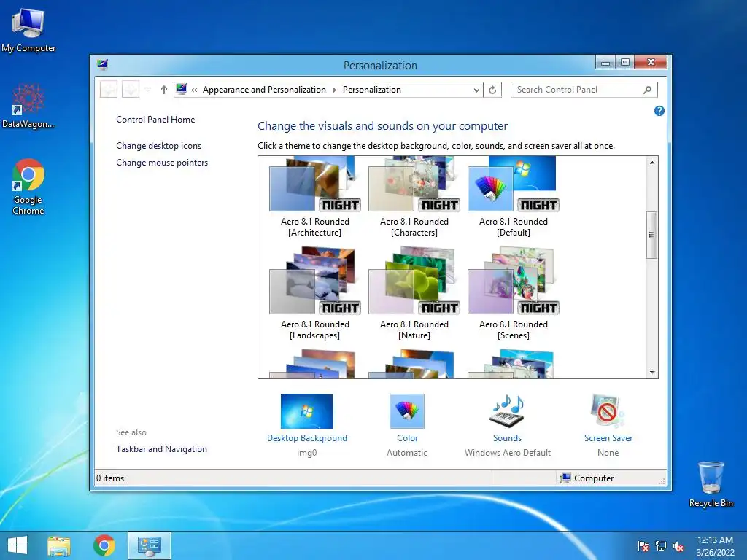Image resolution: width=747 pixels, height=560 pixels.
Task: Select the Aero 8.1 Rounded Architecture theme
Action: pos(315,198)
